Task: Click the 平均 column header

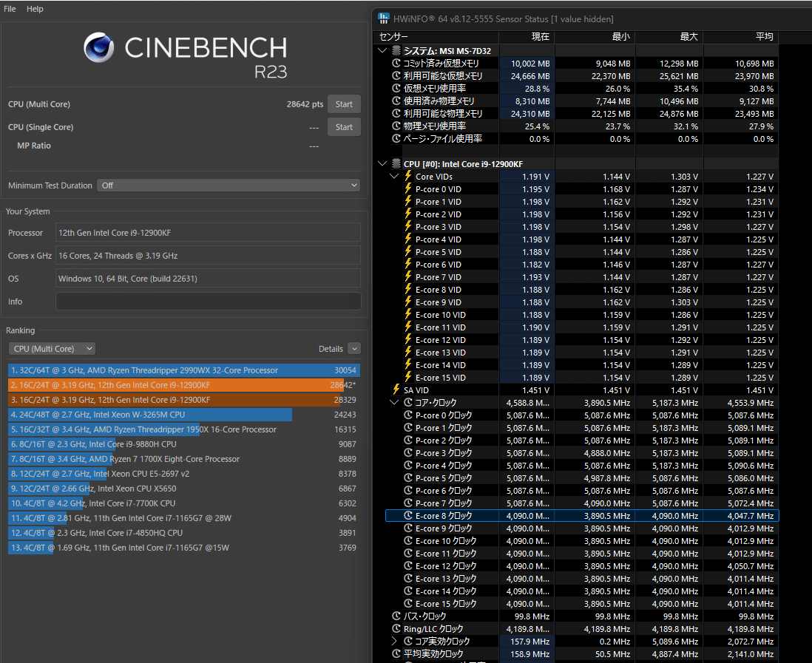Action: point(740,37)
